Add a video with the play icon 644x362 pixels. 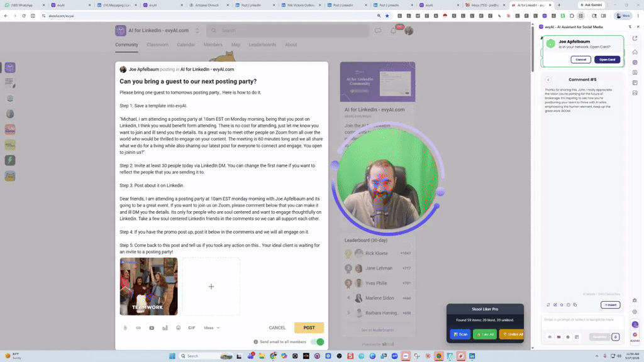coord(152,328)
